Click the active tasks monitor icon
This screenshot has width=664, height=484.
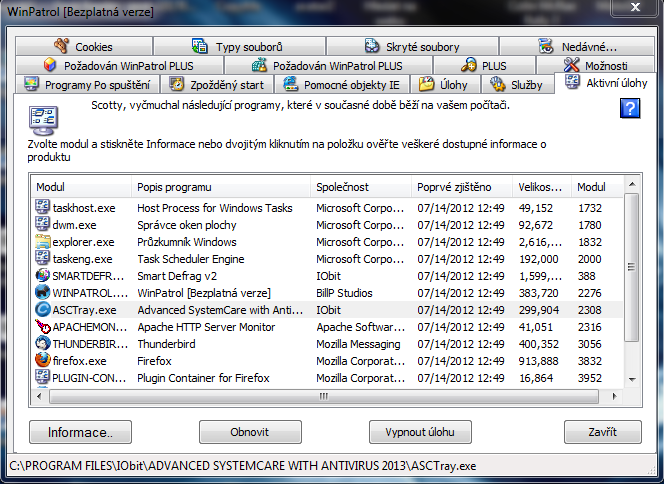[43, 121]
